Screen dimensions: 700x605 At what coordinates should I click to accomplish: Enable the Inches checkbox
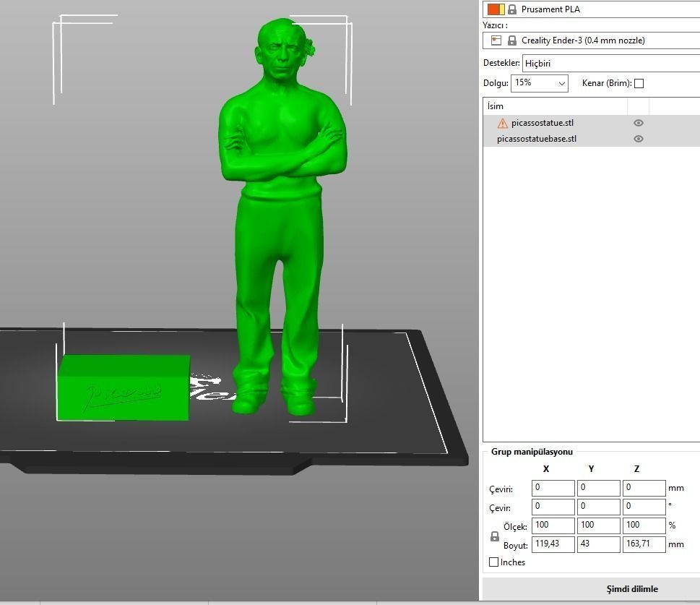[493, 562]
